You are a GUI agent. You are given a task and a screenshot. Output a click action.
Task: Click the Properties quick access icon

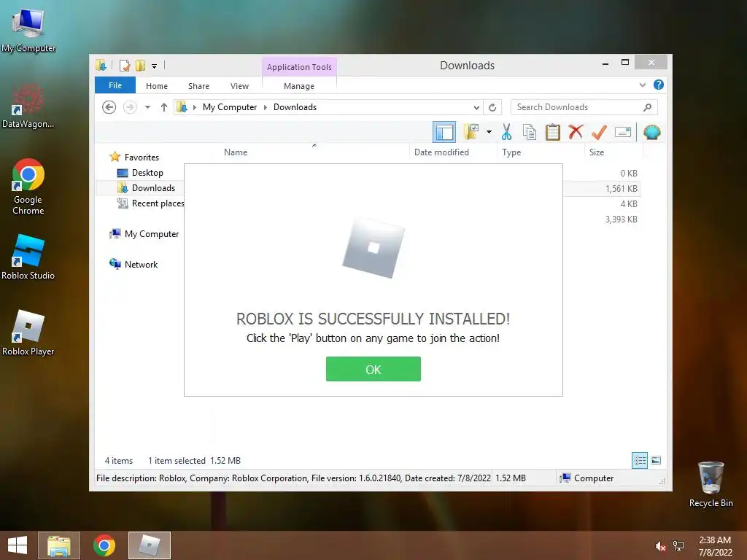click(124, 65)
